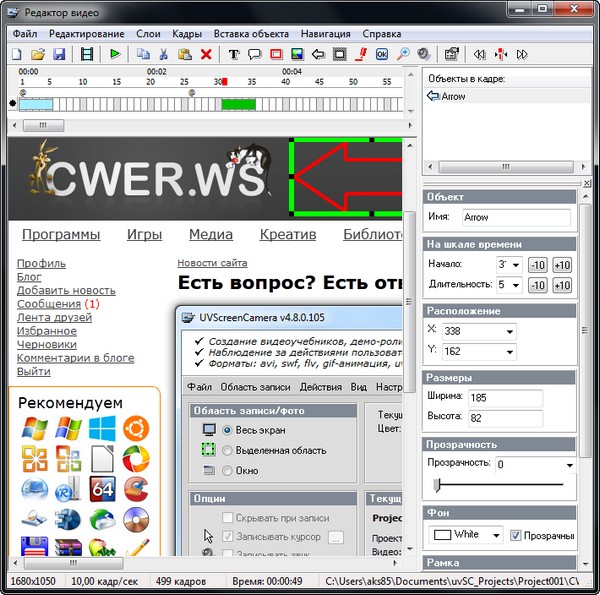Select the Окно radio button
Image resolution: width=600 pixels, height=595 pixels.
point(227,470)
